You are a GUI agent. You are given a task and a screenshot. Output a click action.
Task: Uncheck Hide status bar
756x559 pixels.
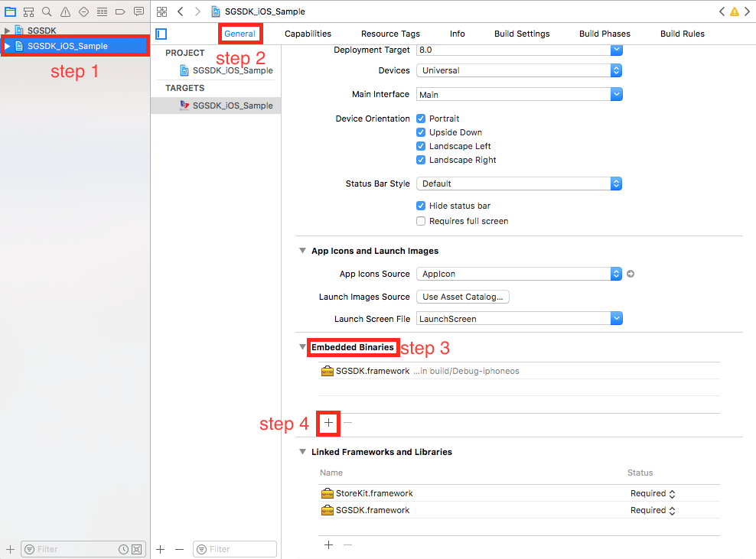pos(421,206)
